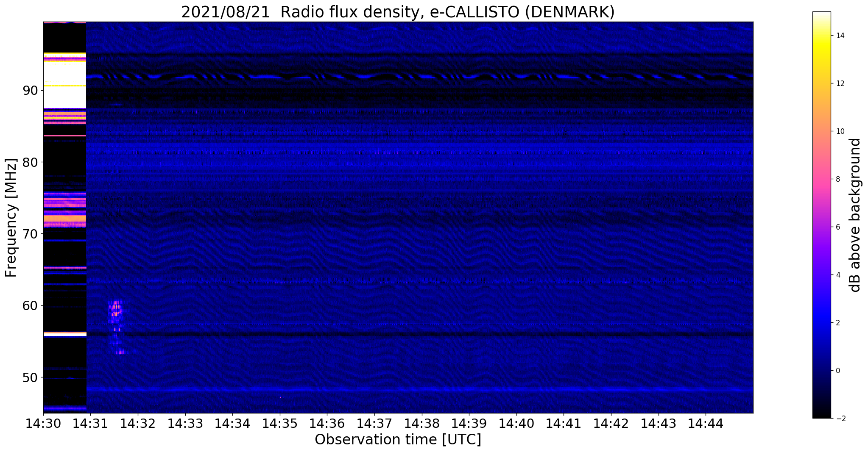Click the 50 MHz frequency tick label
This screenshot has width=868, height=452.
(30, 377)
